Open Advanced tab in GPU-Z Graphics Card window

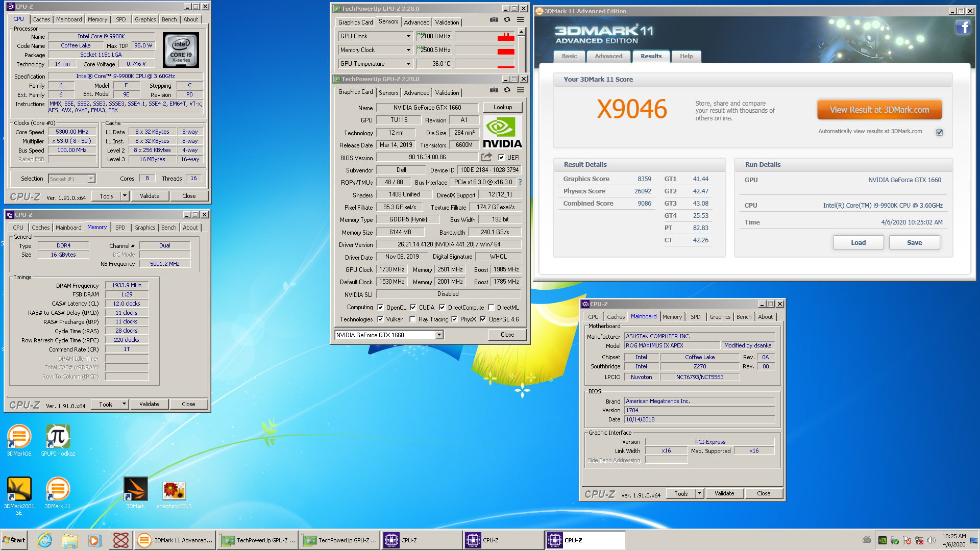(x=416, y=92)
